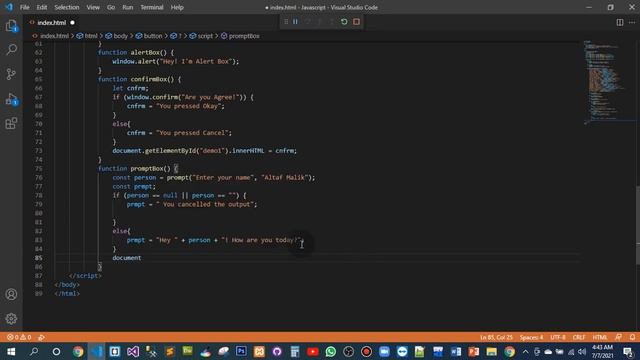640x360 pixels.
Task: Click the Ln 85, Col 25 cursor position
Action: click(x=496, y=337)
